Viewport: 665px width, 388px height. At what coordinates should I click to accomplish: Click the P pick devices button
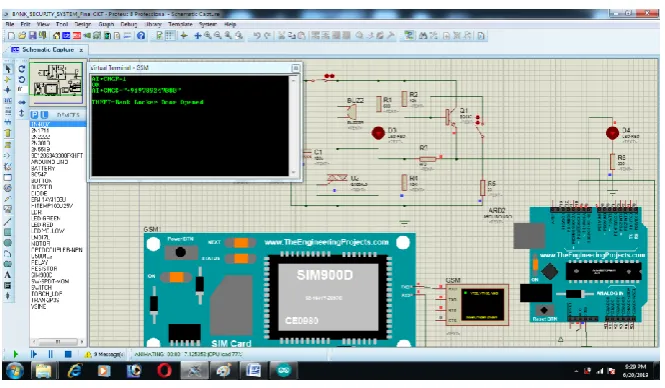tap(35, 115)
